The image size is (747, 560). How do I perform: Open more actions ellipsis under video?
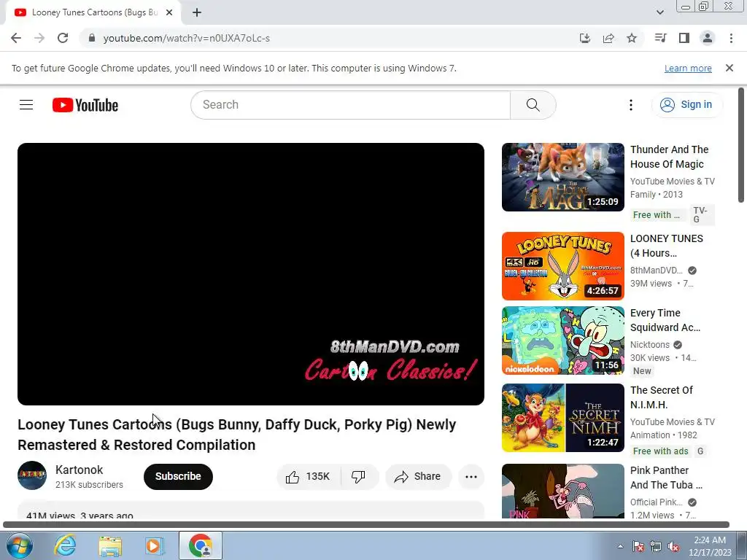point(471,476)
